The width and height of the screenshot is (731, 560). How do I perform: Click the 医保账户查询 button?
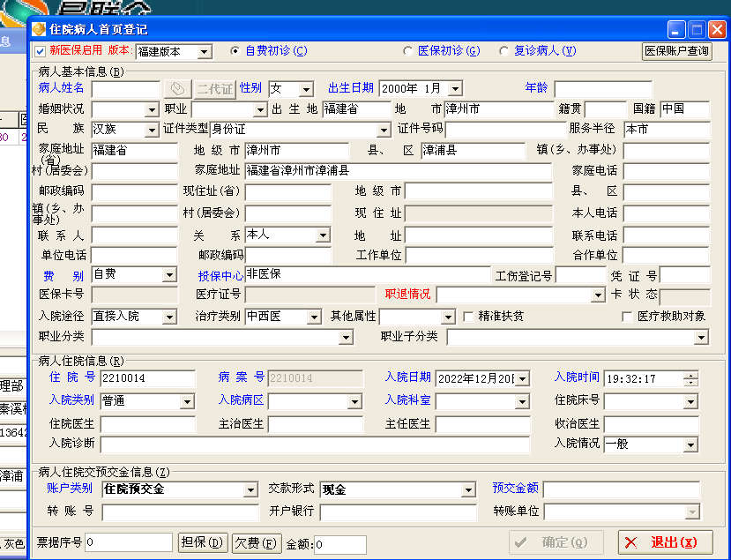pyautogui.click(x=677, y=51)
